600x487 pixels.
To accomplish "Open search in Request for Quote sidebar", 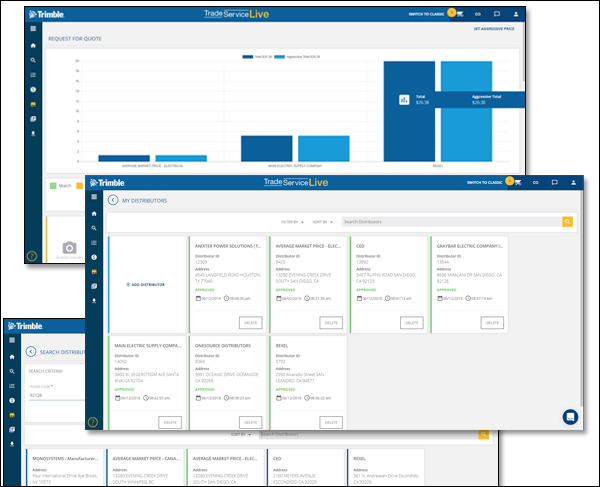I will (x=33, y=60).
